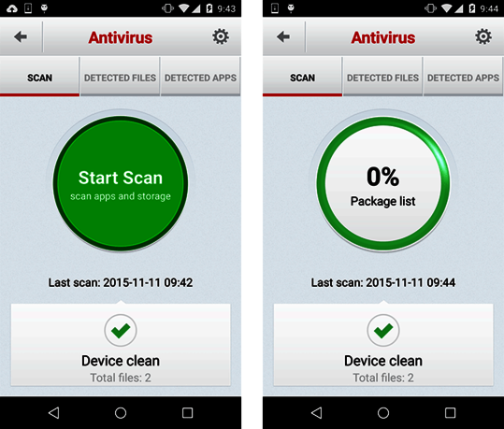Tap Device clean result panel on right screen
This screenshot has height=429, width=504.
pos(383,344)
